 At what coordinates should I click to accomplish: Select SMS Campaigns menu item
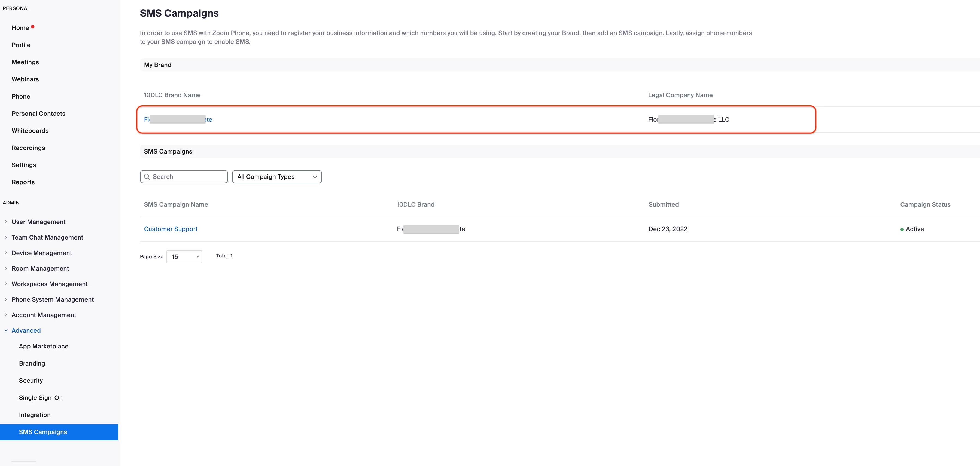[43, 432]
